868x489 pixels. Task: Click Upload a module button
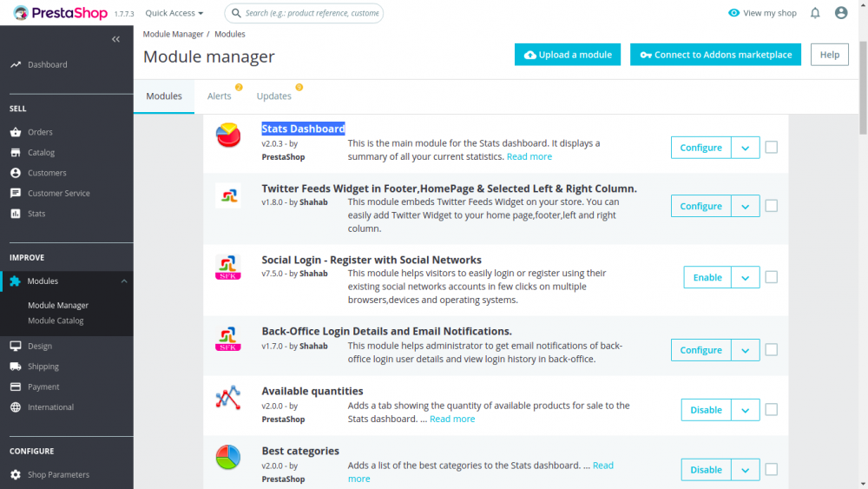(x=568, y=54)
